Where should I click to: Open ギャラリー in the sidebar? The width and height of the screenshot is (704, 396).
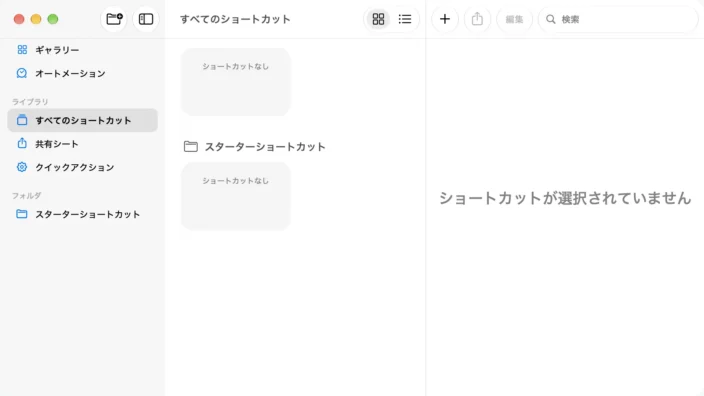click(82, 50)
